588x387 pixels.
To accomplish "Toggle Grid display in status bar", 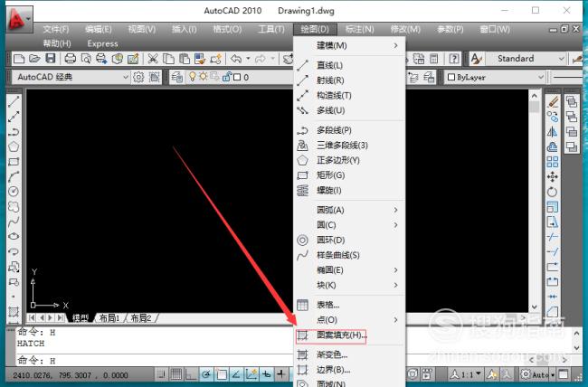I will coord(176,373).
